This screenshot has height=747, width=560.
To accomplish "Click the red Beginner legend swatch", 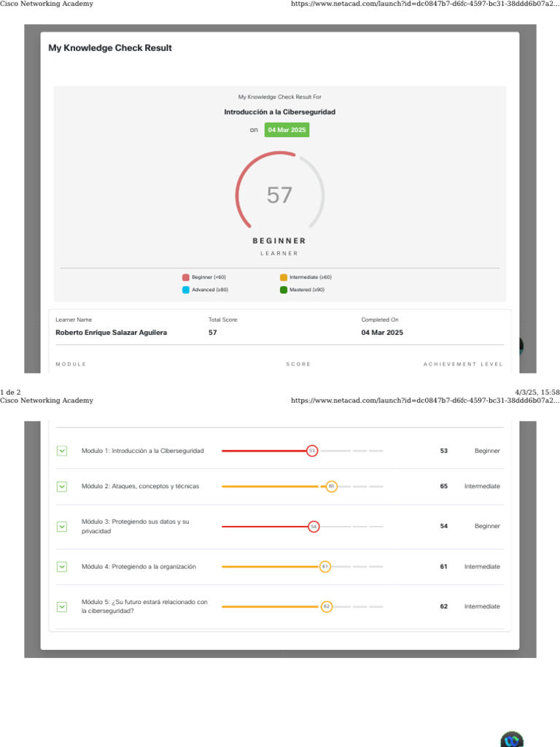I will [x=186, y=277].
